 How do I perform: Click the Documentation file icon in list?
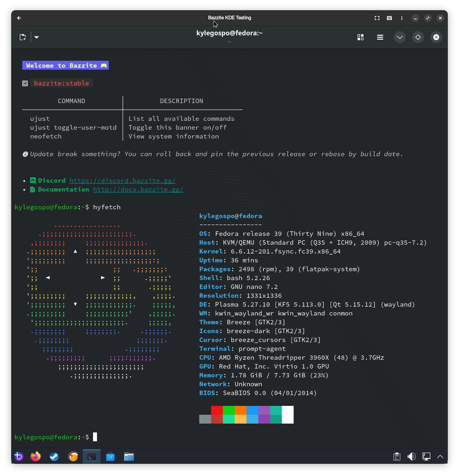(x=32, y=189)
